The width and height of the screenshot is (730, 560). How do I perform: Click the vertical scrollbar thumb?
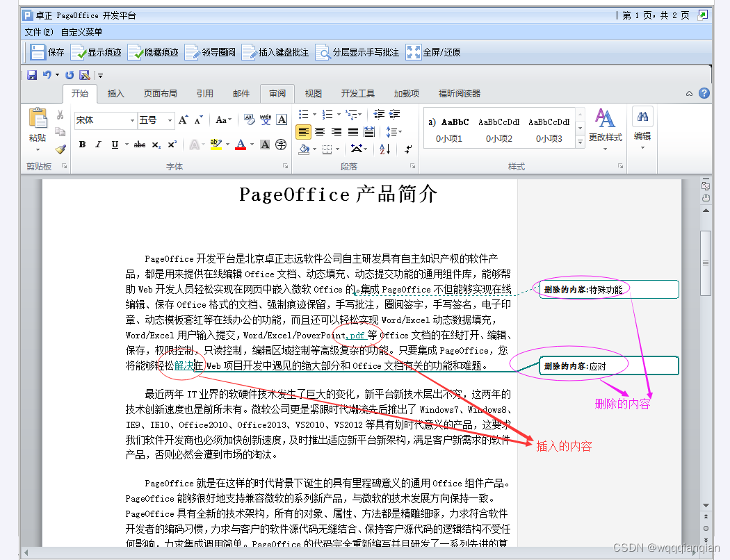coord(706,263)
